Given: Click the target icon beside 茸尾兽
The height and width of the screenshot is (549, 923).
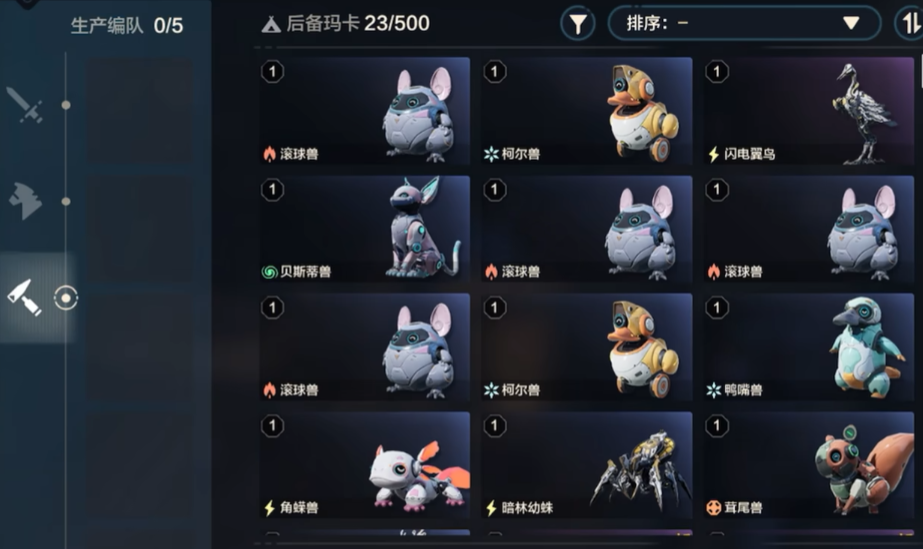Looking at the screenshot, I should (x=713, y=507).
